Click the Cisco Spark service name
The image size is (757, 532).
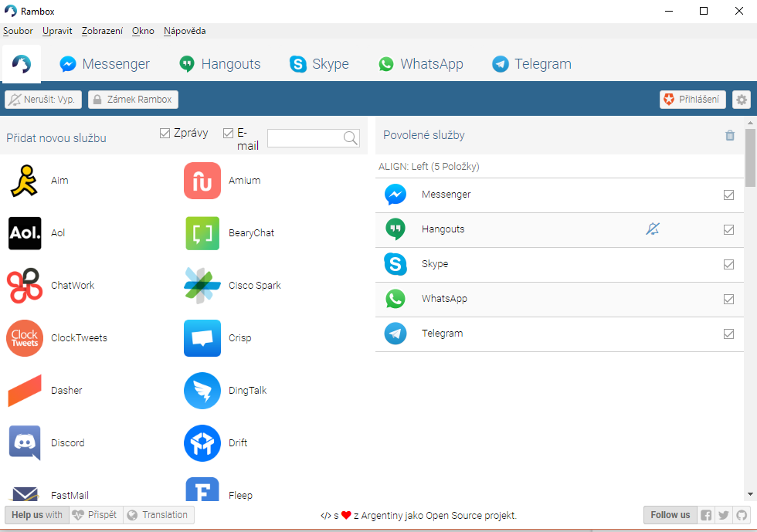pos(254,286)
